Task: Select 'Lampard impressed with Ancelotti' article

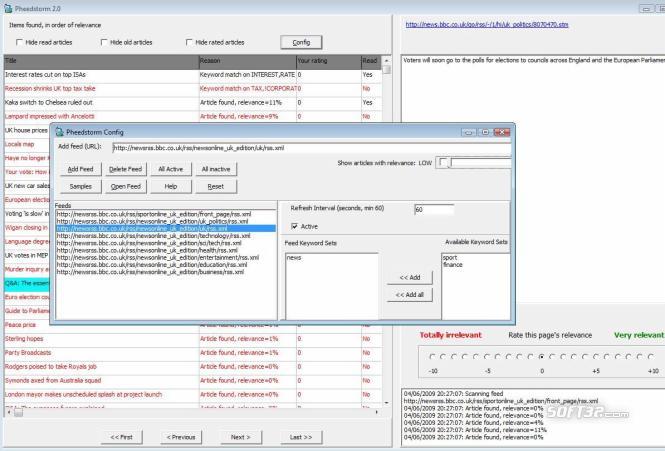Action: [x=193, y=116]
